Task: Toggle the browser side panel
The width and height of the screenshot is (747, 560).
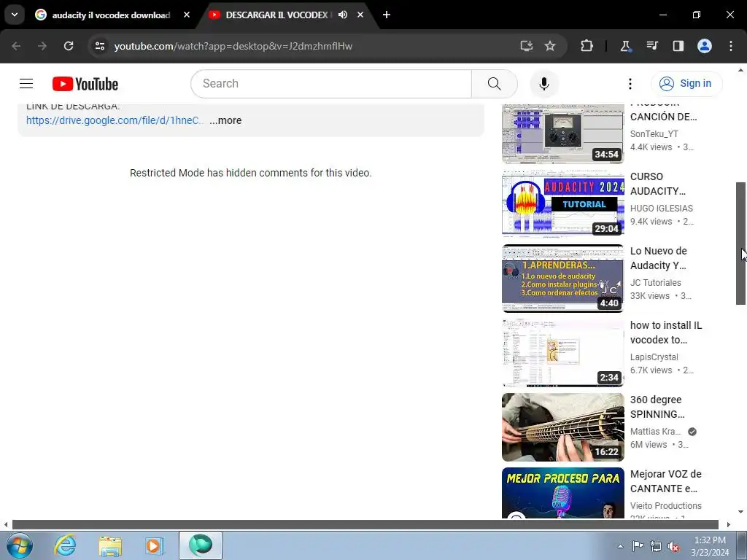Action: tap(678, 46)
